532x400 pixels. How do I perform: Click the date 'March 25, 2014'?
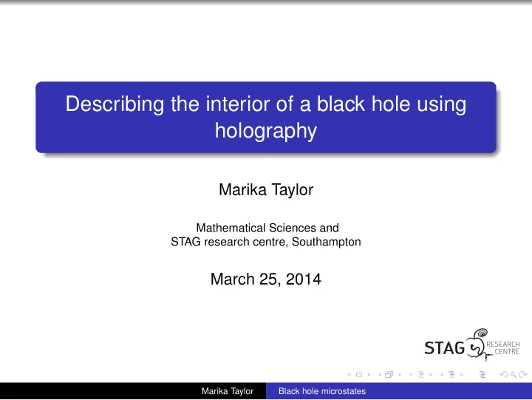point(266,279)
